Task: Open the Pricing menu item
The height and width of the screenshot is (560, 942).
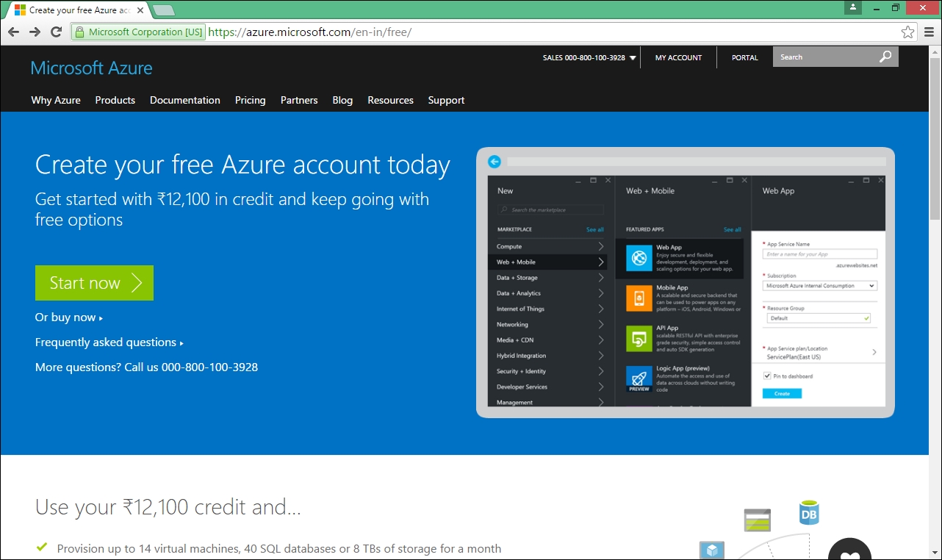Action: (251, 100)
